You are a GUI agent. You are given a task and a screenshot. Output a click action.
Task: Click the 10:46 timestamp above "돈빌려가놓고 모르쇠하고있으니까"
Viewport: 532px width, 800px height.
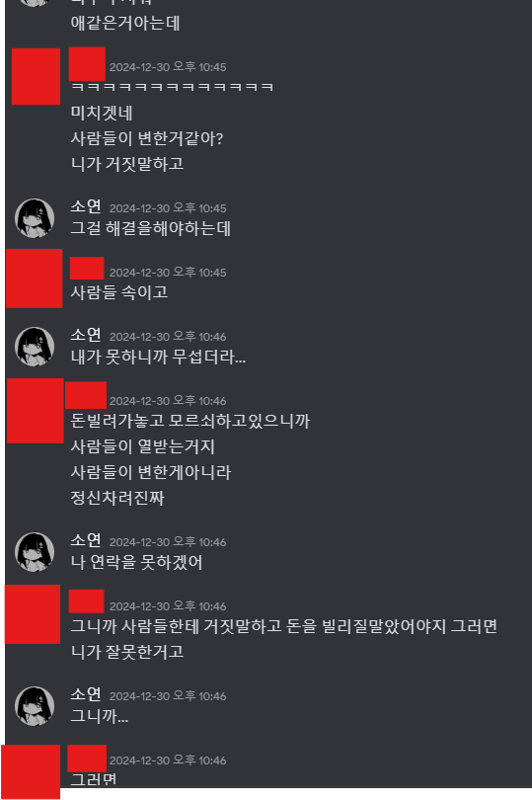(x=168, y=401)
